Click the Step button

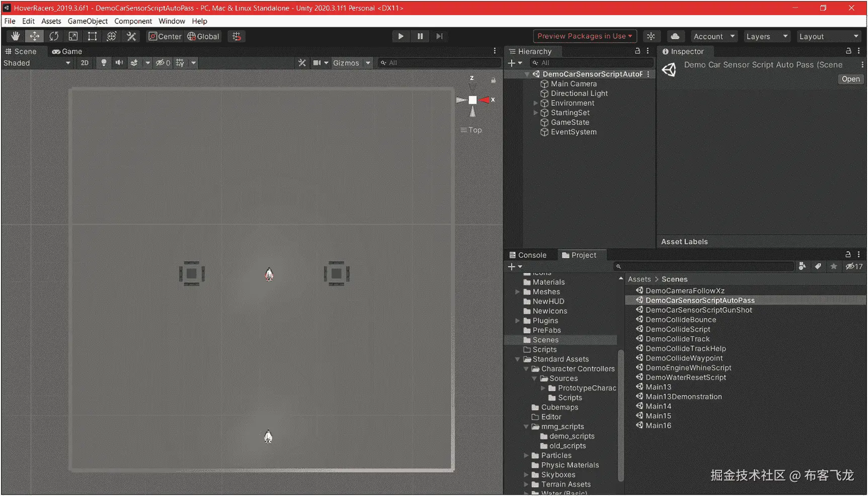pyautogui.click(x=439, y=36)
